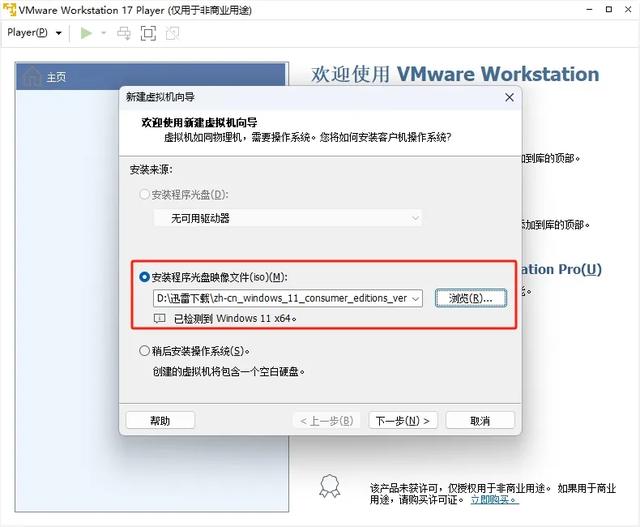
Task: Close the VMware Workstation Player main window
Action: coord(628,9)
